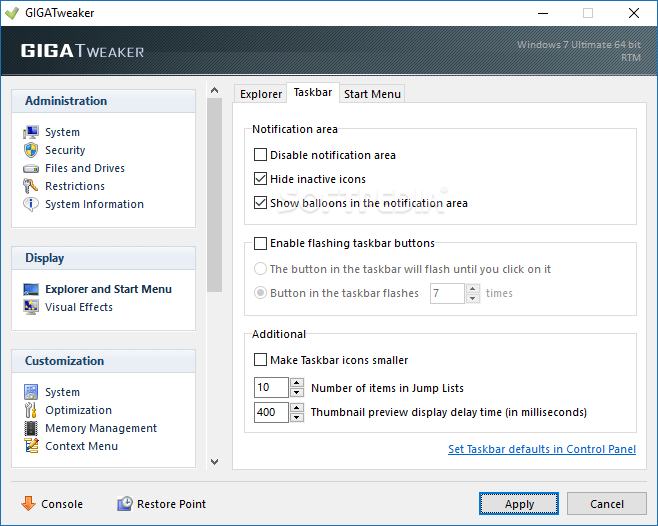Image resolution: width=658 pixels, height=526 pixels.
Task: Open the Start Menu tab
Action: [372, 94]
